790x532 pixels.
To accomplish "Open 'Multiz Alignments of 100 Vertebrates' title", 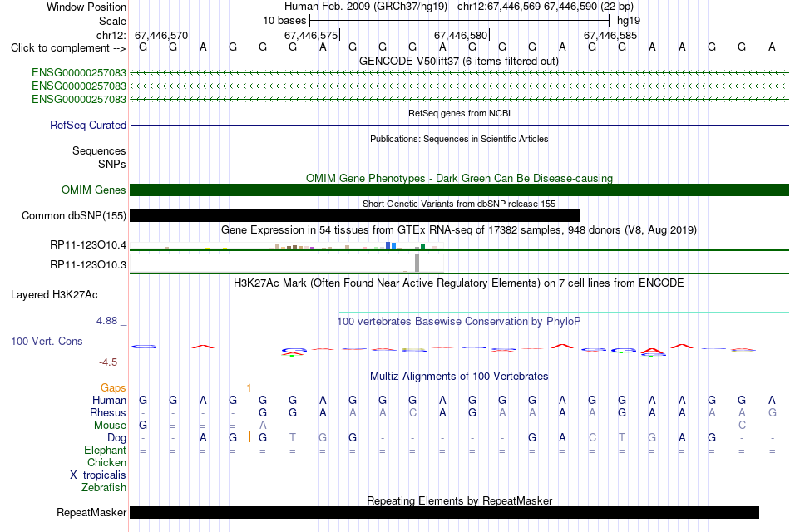I will [x=459, y=376].
